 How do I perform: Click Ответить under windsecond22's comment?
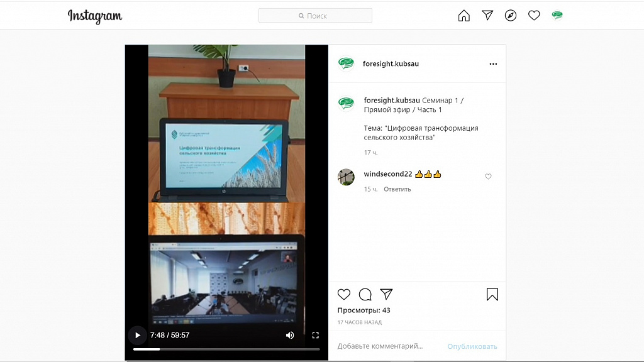pyautogui.click(x=397, y=189)
